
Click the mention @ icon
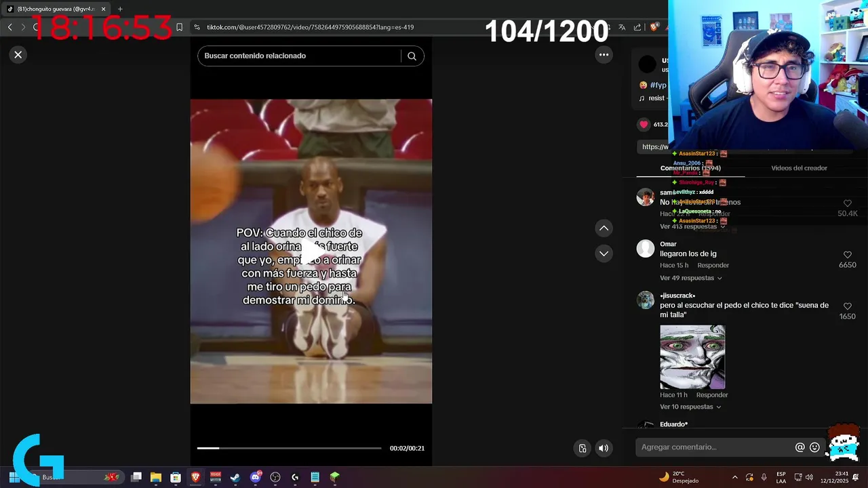(800, 447)
